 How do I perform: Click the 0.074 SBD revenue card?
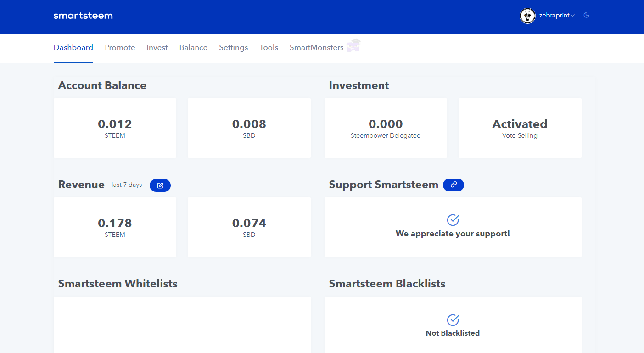[x=249, y=227]
